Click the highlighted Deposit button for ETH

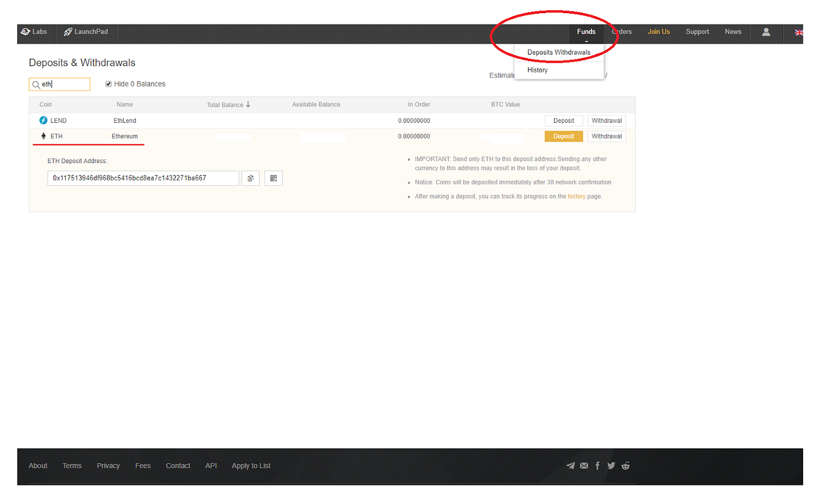[x=563, y=136]
